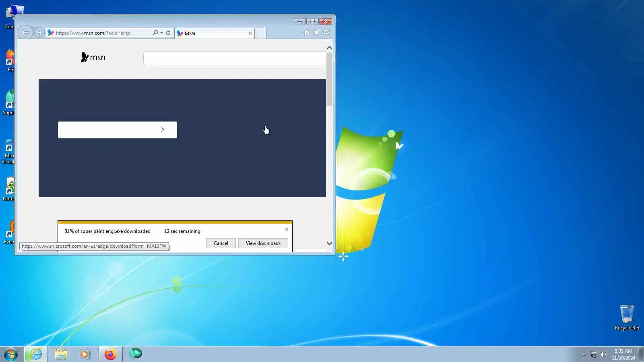Image resolution: width=644 pixels, height=362 pixels.
Task: Expand the address bar autocomplete dropdown arrow
Action: point(161,33)
